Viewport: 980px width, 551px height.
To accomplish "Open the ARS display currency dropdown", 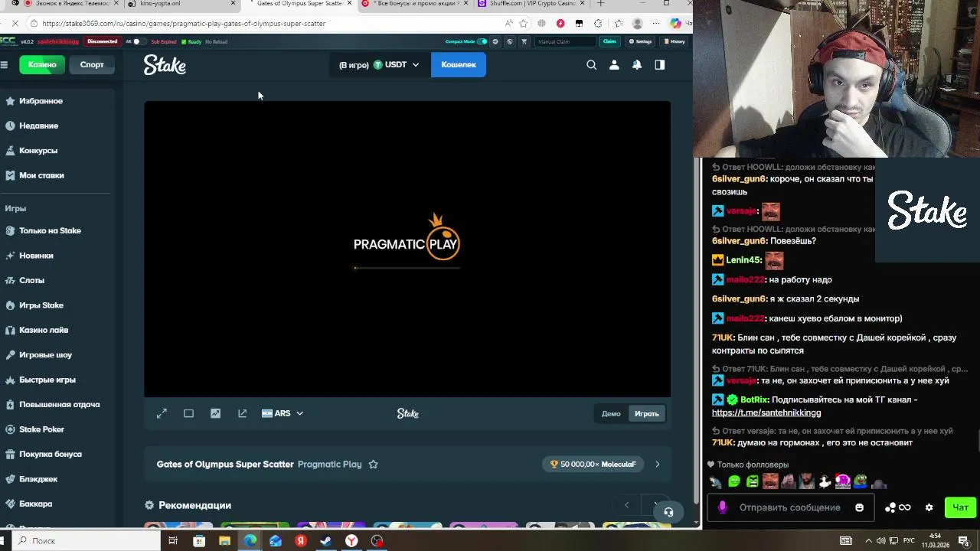I will tap(283, 413).
